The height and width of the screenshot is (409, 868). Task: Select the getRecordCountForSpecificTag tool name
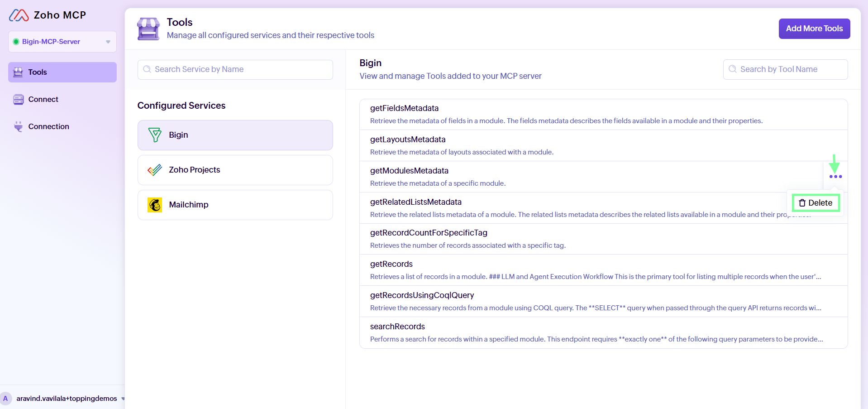pyautogui.click(x=429, y=233)
